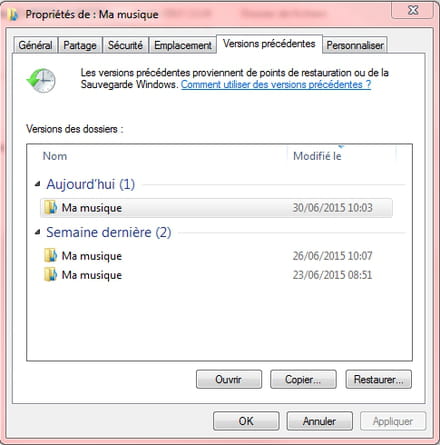
Task: Select the Emplacement tab
Action: (183, 45)
